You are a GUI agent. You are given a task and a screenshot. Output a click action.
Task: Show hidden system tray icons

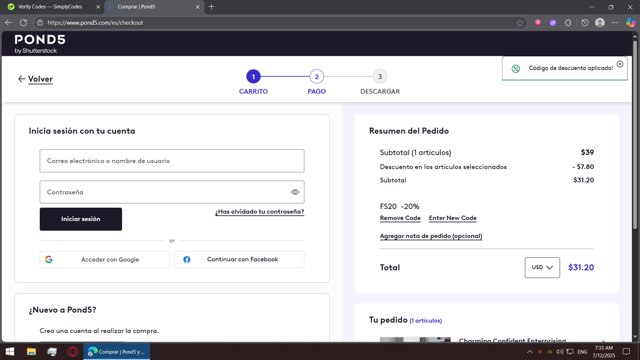click(x=529, y=351)
